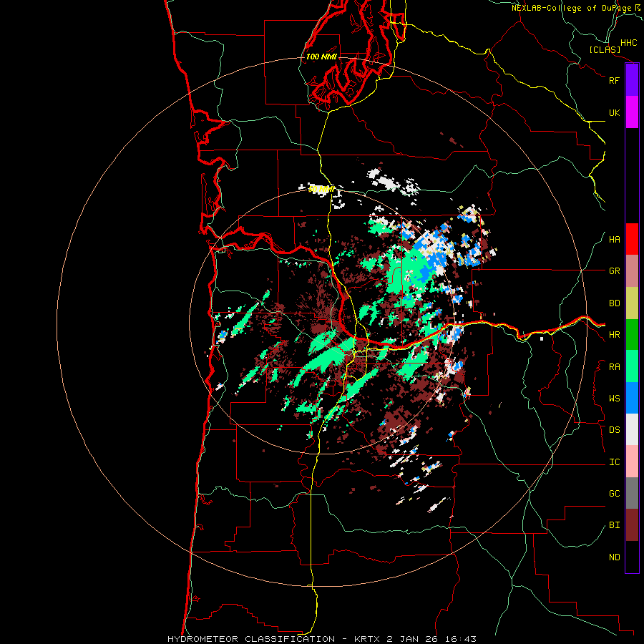Click the HR legend label
The height and width of the screenshot is (644, 644).
614,335
